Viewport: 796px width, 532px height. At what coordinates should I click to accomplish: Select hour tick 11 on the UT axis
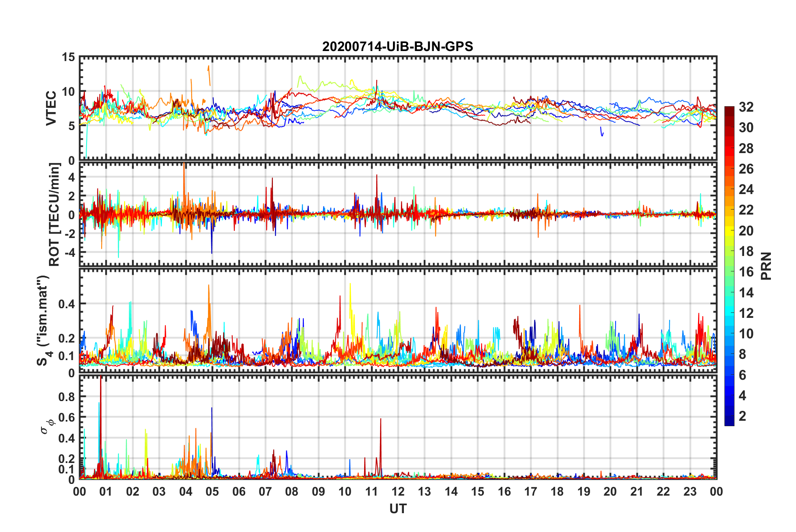tap(372, 491)
